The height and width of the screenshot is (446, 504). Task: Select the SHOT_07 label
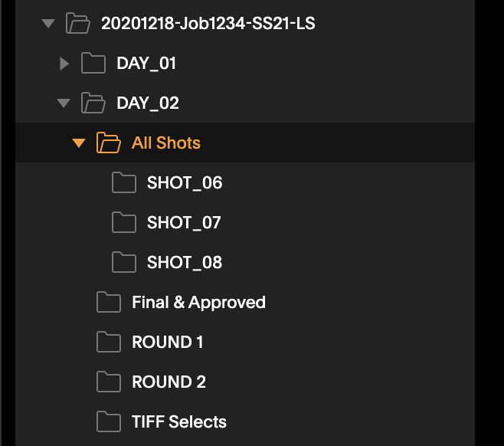(x=184, y=223)
